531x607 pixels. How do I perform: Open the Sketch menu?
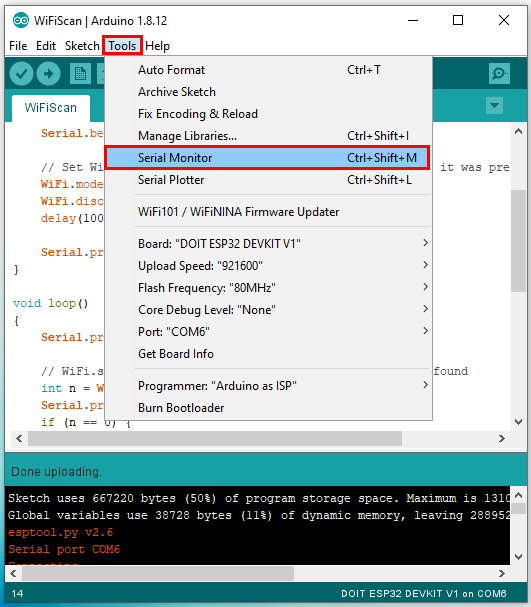[x=82, y=46]
